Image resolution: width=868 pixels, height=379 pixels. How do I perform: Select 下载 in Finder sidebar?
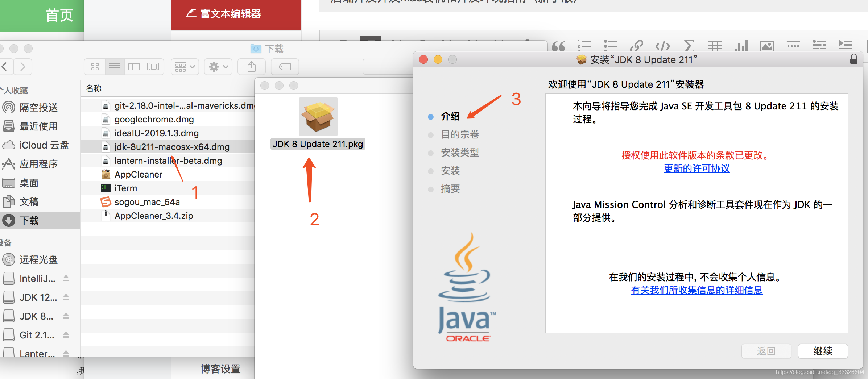click(x=40, y=220)
